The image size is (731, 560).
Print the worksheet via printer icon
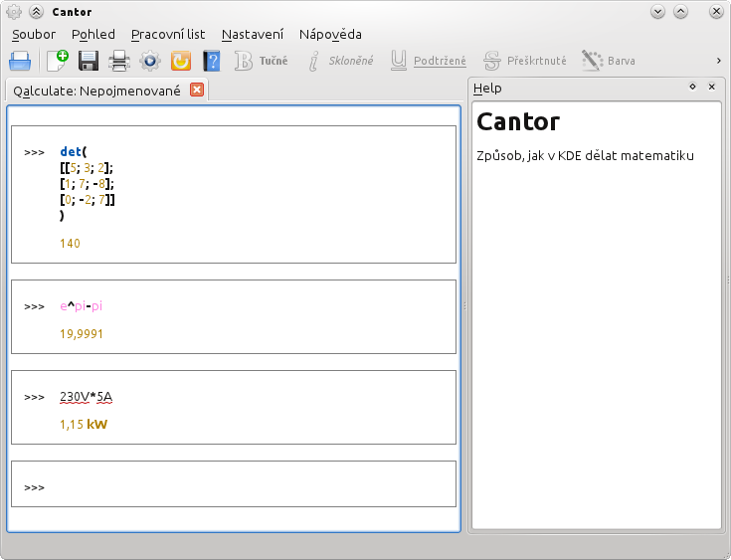119,61
